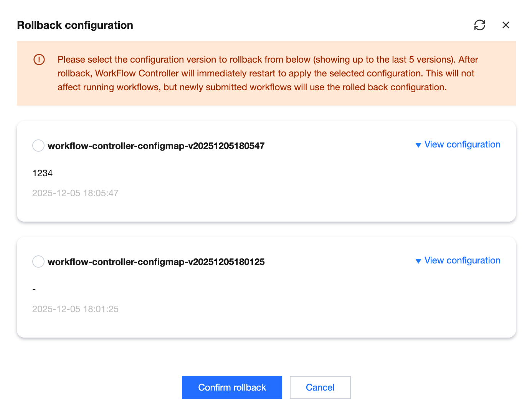Image resolution: width=532 pixels, height=414 pixels.
Task: Click the 2025-12-05 18:05:47 timestamp
Action: [x=75, y=193]
